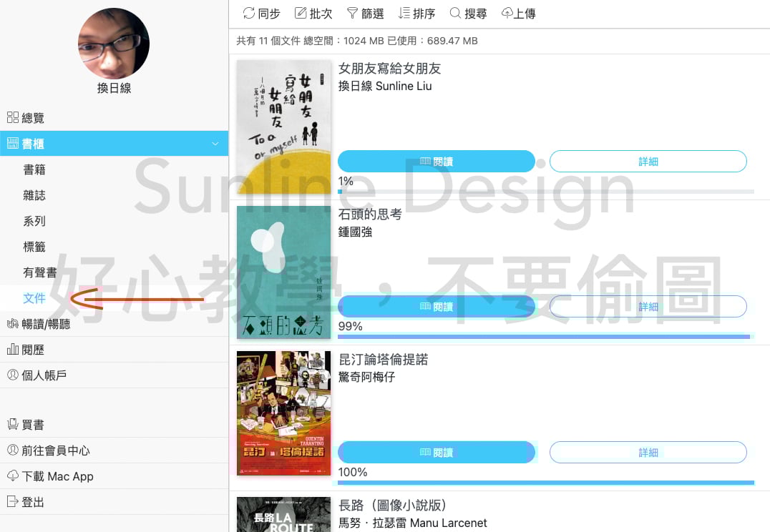The image size is (770, 532).
Task: Open the 篩選 filter funnel icon
Action: 352,14
